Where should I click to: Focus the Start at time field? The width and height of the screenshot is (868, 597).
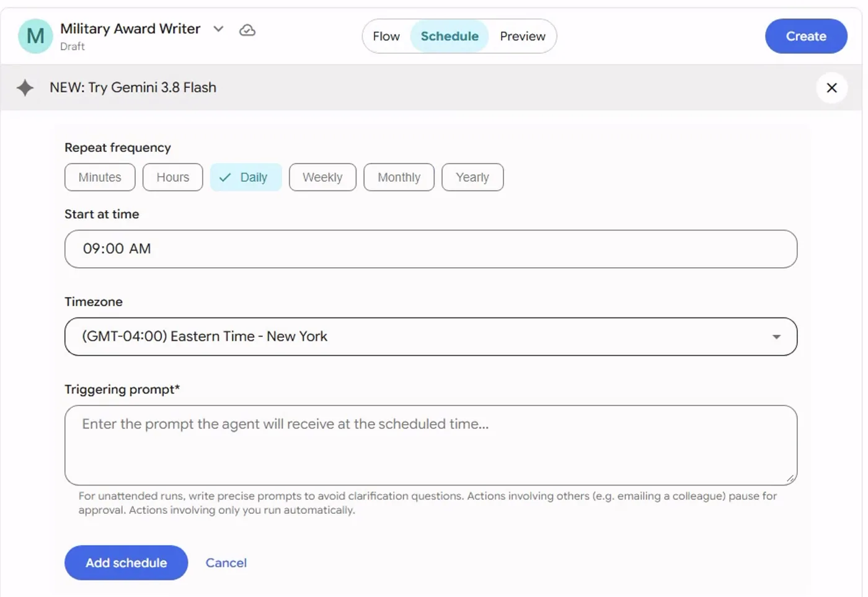click(431, 249)
